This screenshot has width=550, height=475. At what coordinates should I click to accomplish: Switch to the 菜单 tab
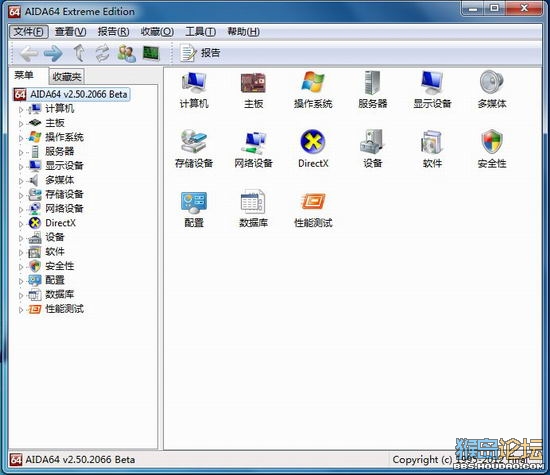[x=24, y=75]
